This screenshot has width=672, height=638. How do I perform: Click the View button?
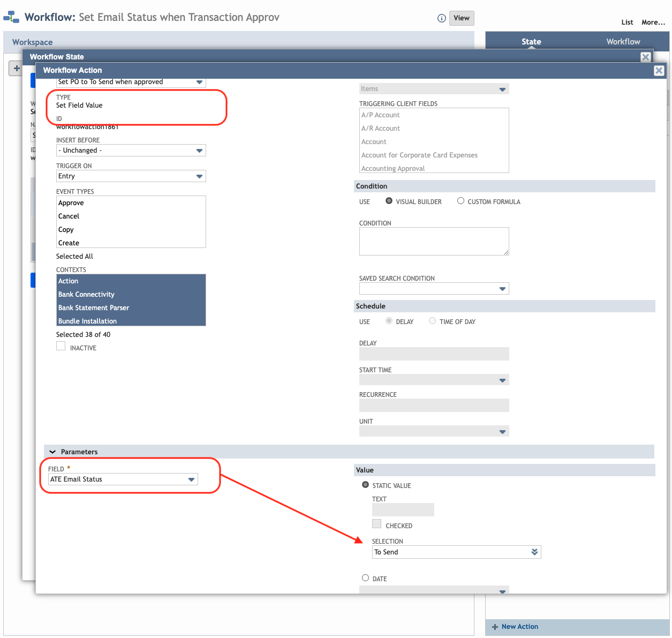coord(461,18)
